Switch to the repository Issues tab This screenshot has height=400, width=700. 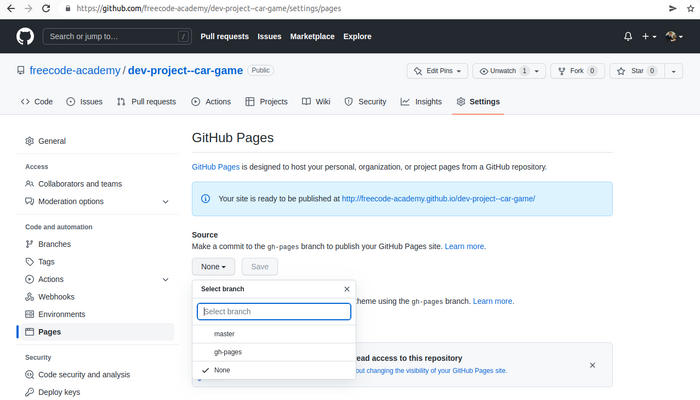tap(84, 102)
